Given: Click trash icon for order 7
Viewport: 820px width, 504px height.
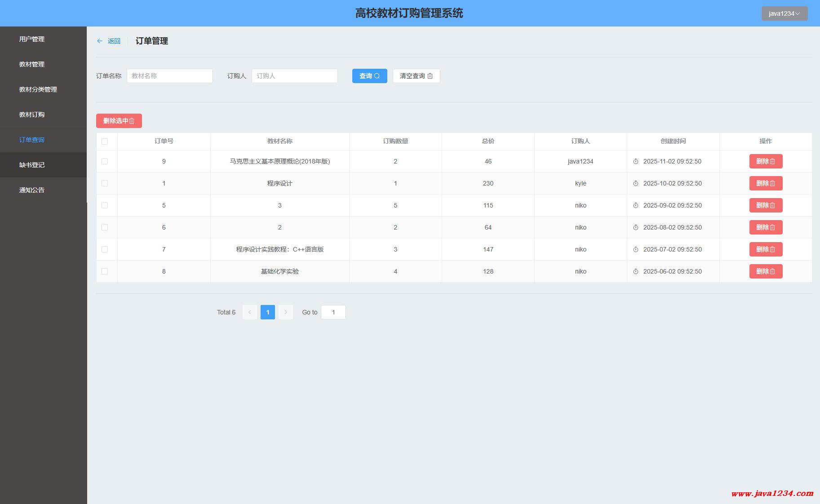Looking at the screenshot, I should click(x=773, y=249).
